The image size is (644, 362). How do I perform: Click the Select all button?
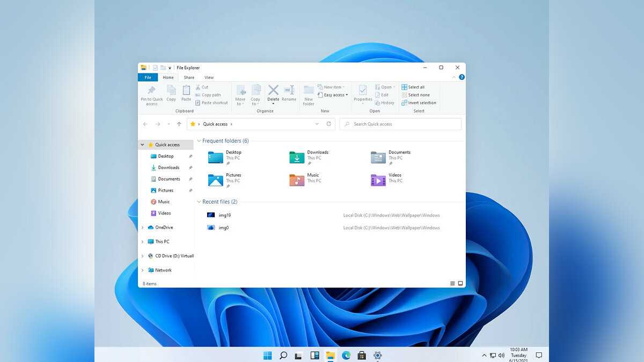[413, 87]
